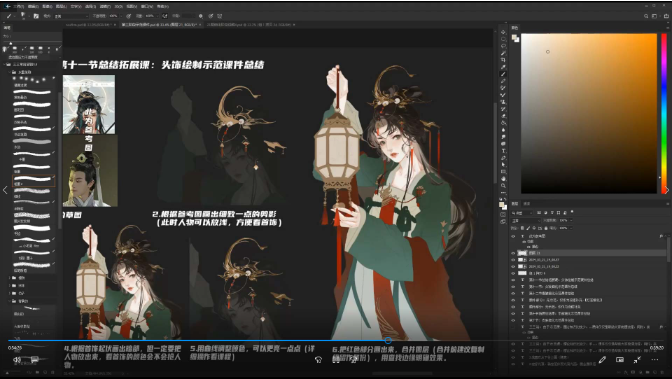Select the Brush tool in toolbar
The width and height of the screenshot is (672, 379).
tap(503, 74)
